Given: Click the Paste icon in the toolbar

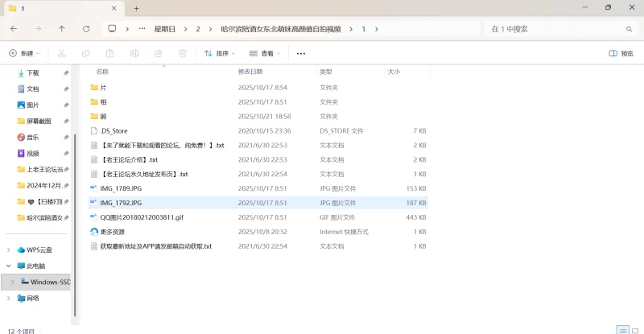Looking at the screenshot, I should pyautogui.click(x=109, y=53).
